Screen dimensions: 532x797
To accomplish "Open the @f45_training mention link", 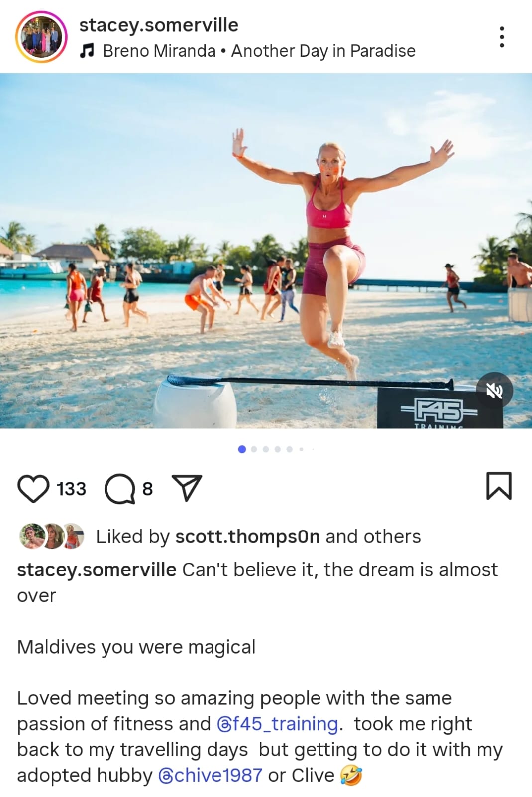I will [x=278, y=724].
